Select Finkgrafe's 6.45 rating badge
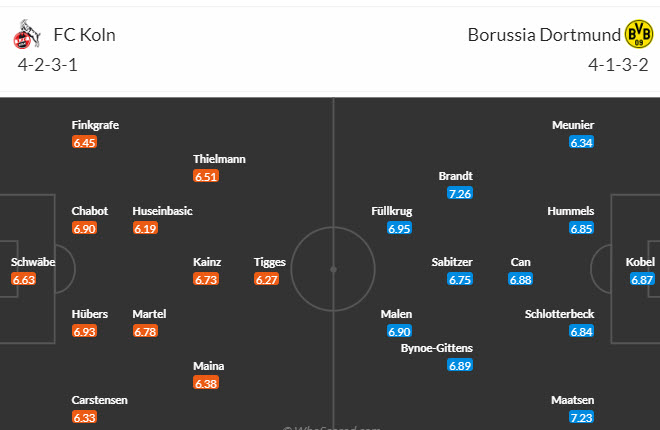Image resolution: width=660 pixels, height=430 pixels. click(85, 143)
